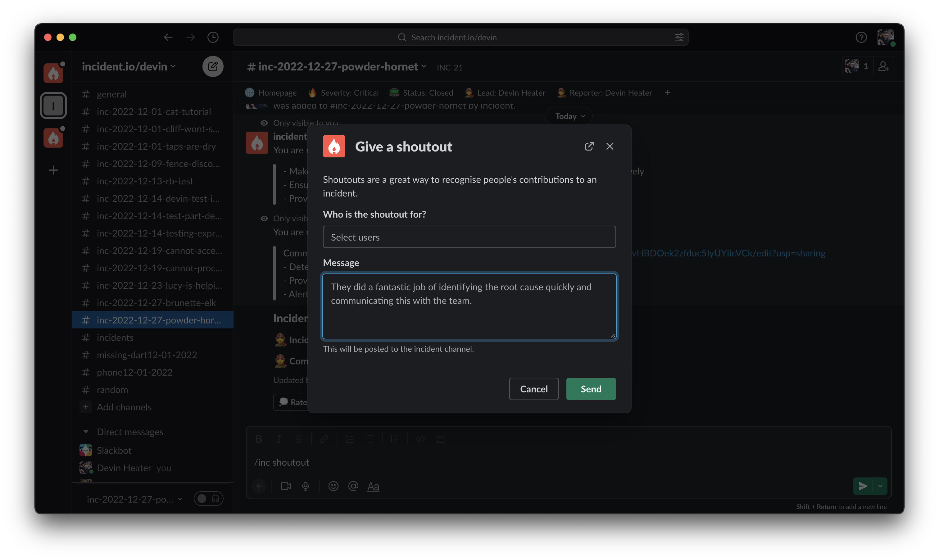Click the search filter sliders icon
The height and width of the screenshot is (560, 939).
tap(679, 37)
